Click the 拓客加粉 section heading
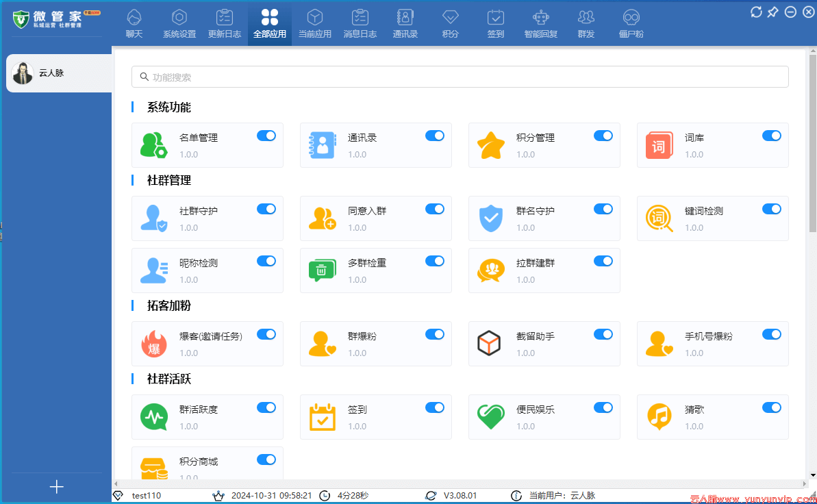 [169, 305]
